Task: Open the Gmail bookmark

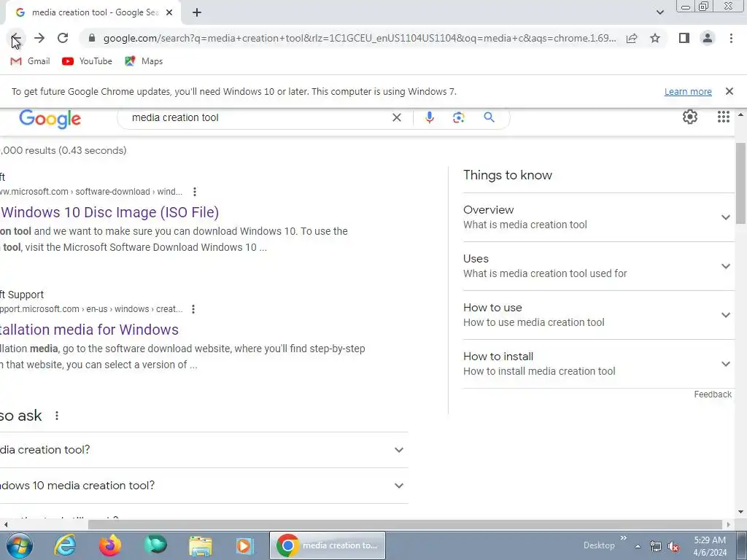Action: pyautogui.click(x=30, y=61)
